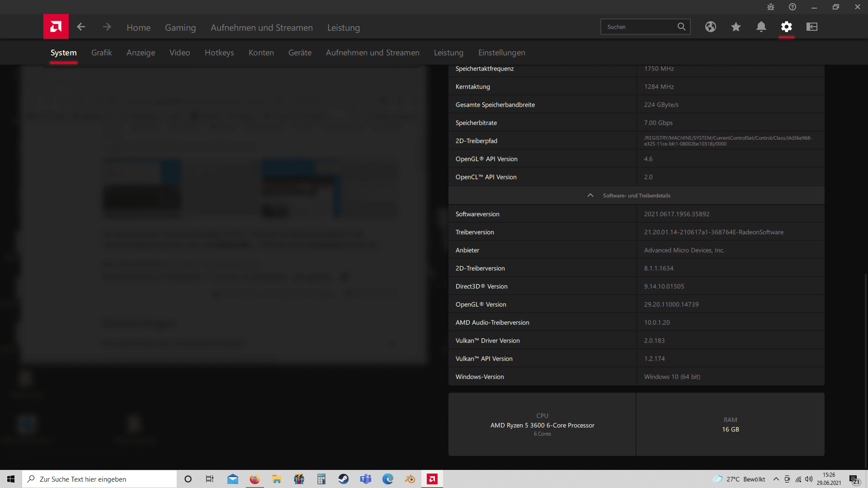The image size is (868, 488).
Task: Click OpenGL Version value 29.20.11000.14739
Action: [x=671, y=304]
